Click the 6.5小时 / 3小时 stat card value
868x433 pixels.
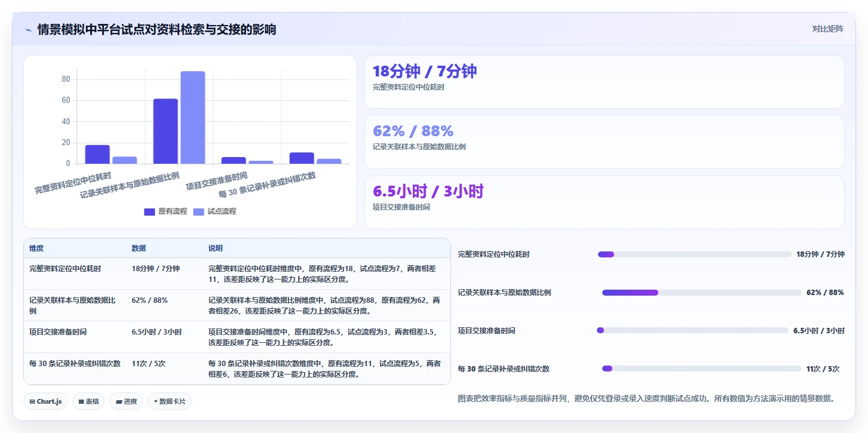click(428, 191)
